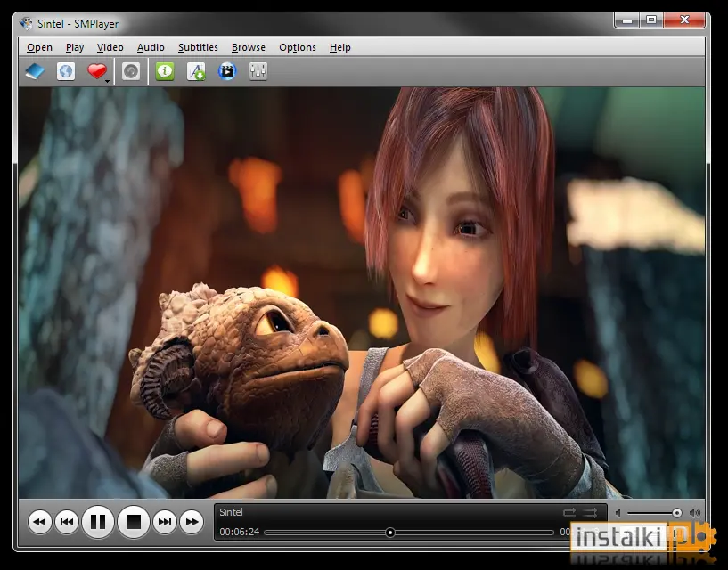This screenshot has height=570, width=728.
Task: Click the Open File toolbar icon
Action: pos(35,71)
